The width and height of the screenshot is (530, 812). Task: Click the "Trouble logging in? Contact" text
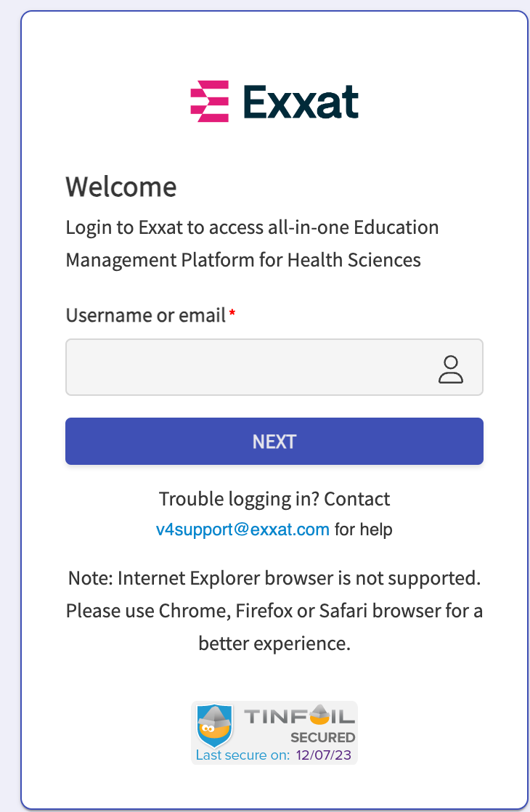pyautogui.click(x=274, y=499)
